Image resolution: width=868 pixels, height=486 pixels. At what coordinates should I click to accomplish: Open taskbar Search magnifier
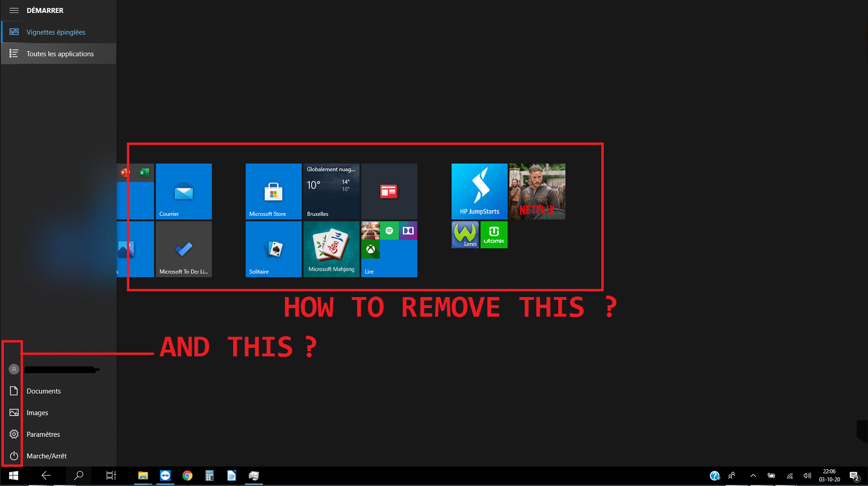[x=79, y=475]
